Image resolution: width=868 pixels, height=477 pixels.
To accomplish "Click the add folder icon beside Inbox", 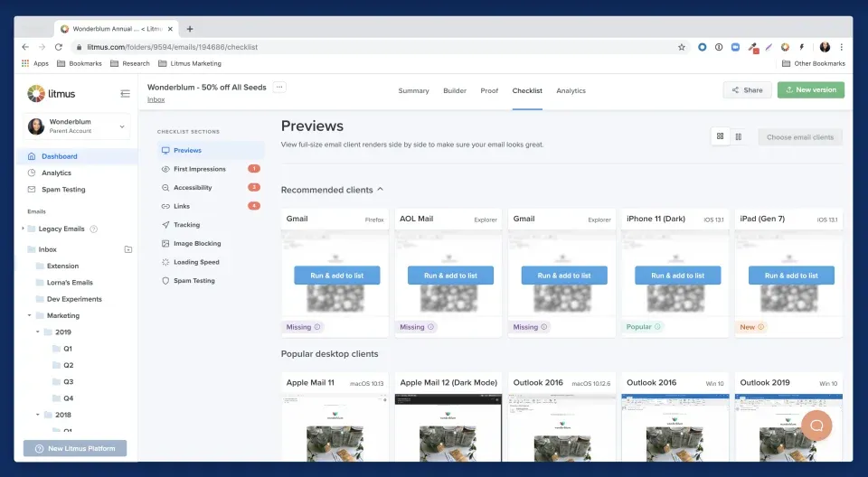I will (x=127, y=249).
